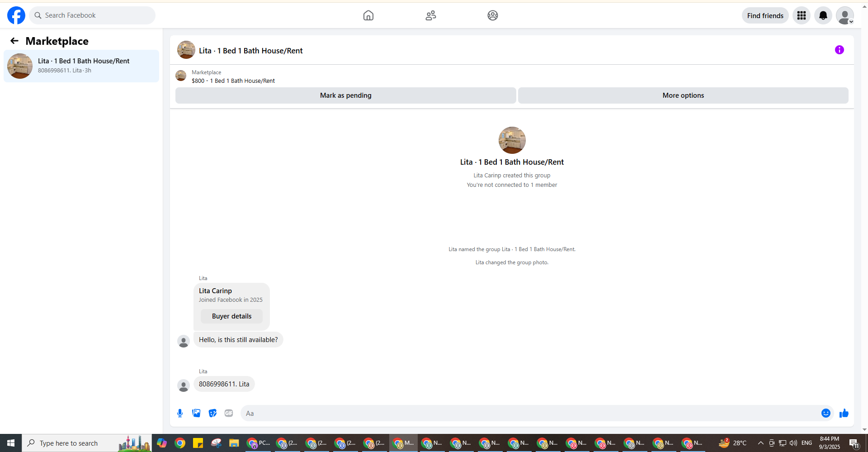The image size is (868, 452).
Task: Record a voice clip with the microphone icon
Action: coord(180,413)
